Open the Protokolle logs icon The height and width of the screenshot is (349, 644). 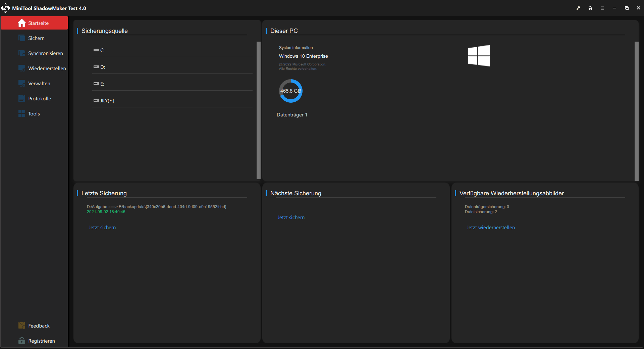22,99
